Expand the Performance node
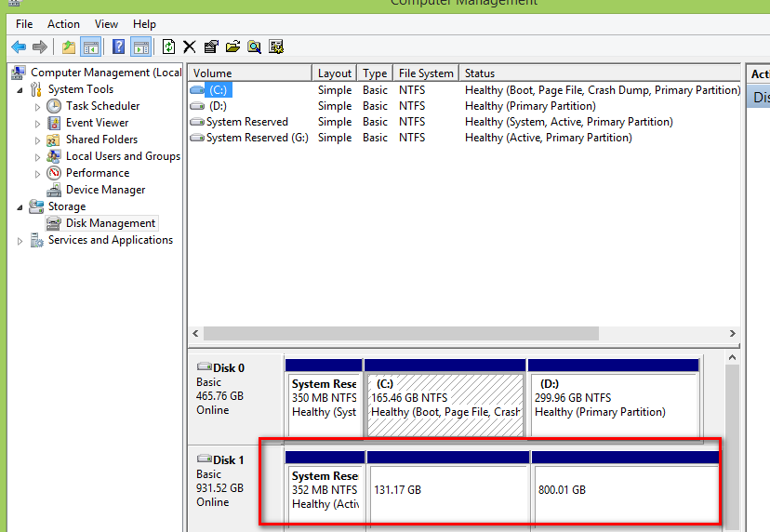The image size is (770, 532). pos(37,174)
